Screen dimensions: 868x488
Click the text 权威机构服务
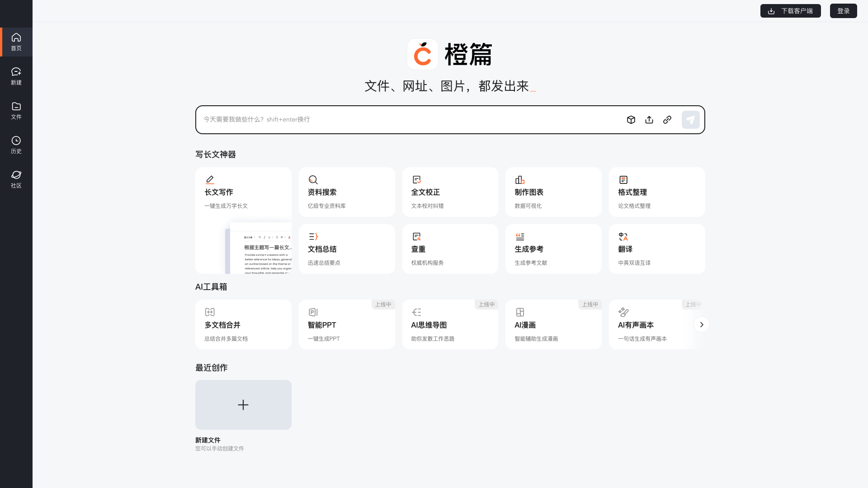click(x=427, y=263)
